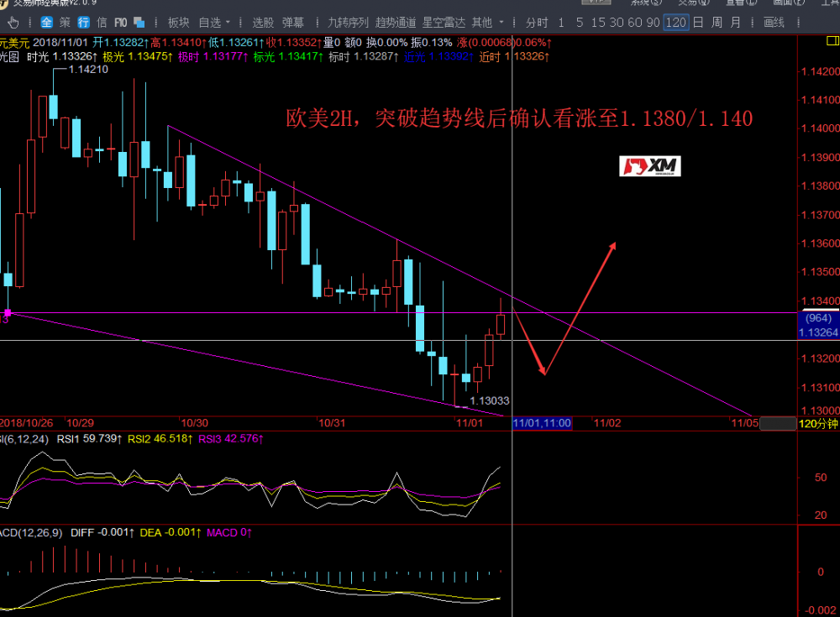Switch to 分时 intraday chart
The height and width of the screenshot is (617, 840).
tap(537, 23)
